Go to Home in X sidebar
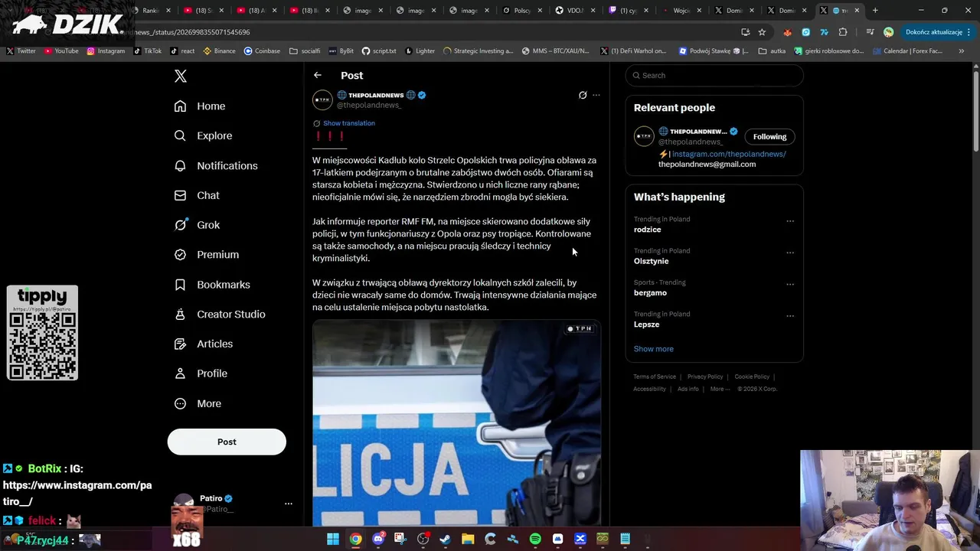 pos(200,106)
